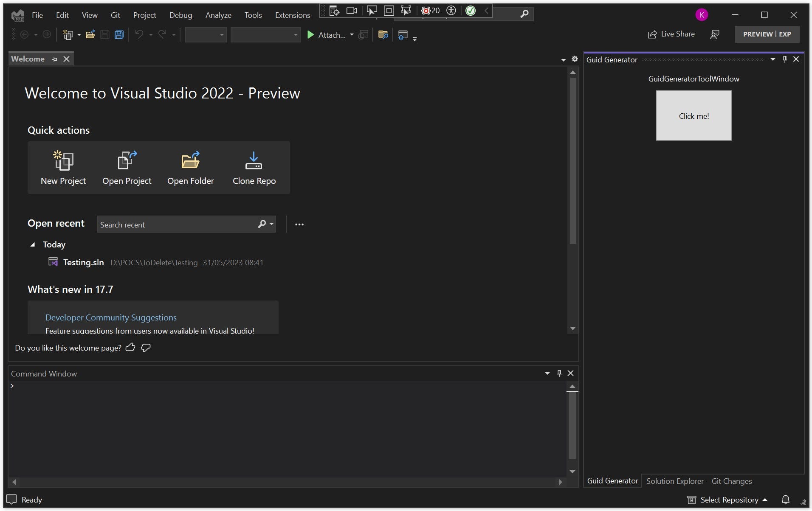Start a Live Share session
This screenshot has width=812, height=511.
coord(671,34)
